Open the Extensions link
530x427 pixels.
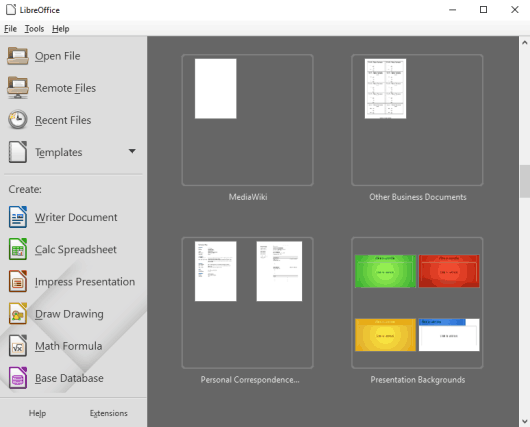tap(109, 413)
